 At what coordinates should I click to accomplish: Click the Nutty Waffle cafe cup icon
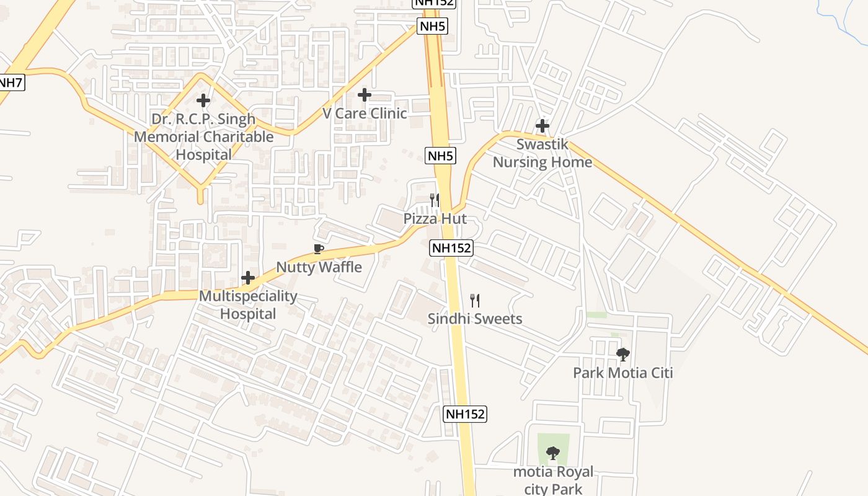(x=319, y=249)
